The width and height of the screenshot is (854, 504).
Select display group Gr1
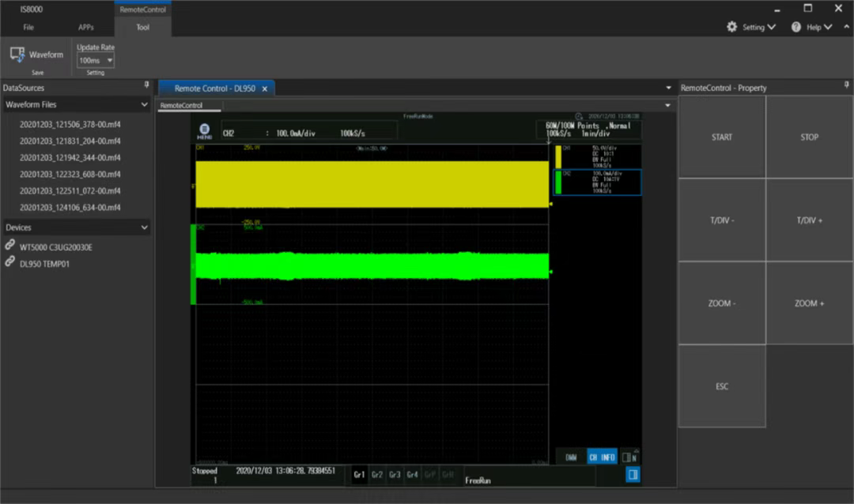[360, 475]
